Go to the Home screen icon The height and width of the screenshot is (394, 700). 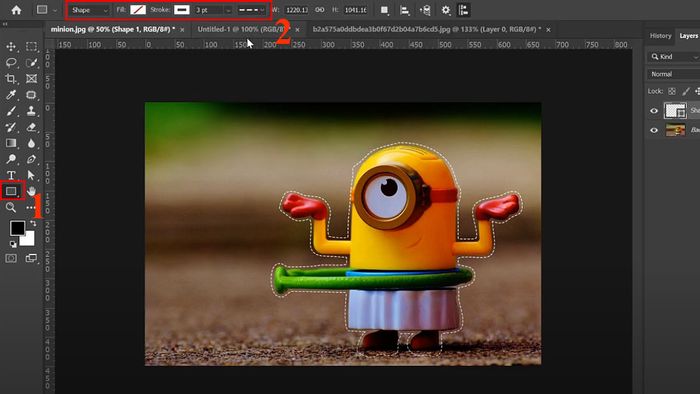tap(17, 10)
